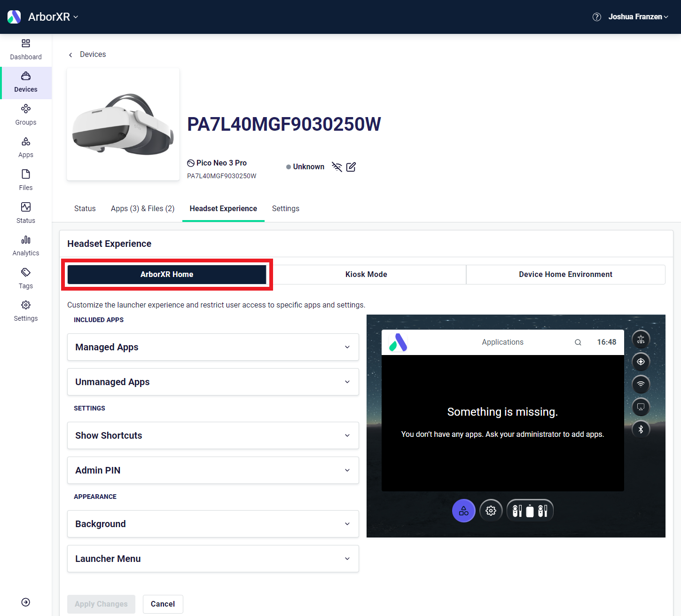Click the casting shortcut icon in the preview
Image resolution: width=681 pixels, height=616 pixels.
pos(641,407)
